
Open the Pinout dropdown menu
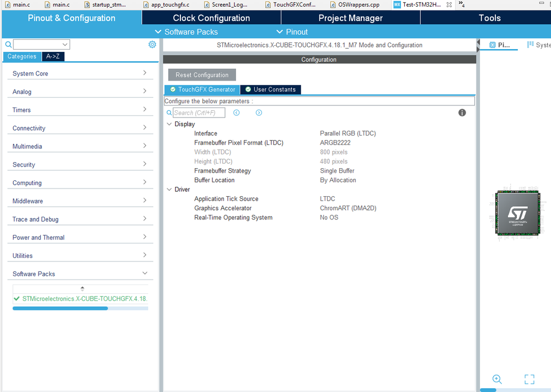292,32
